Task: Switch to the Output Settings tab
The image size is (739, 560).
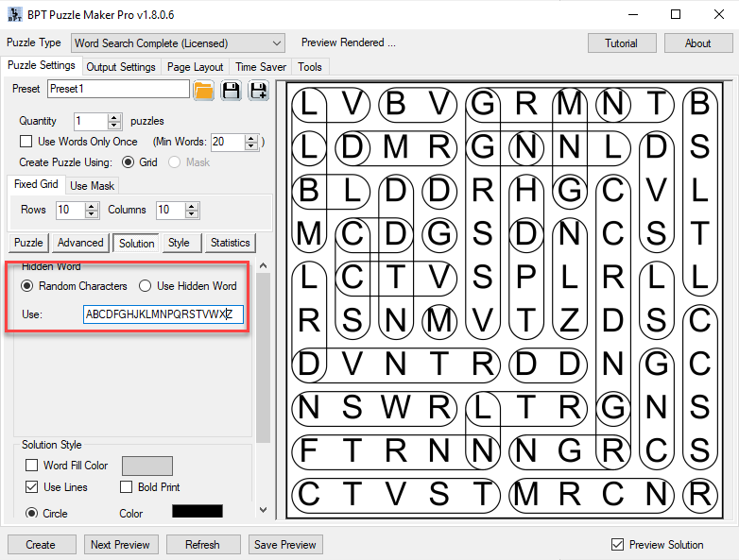Action: click(120, 67)
